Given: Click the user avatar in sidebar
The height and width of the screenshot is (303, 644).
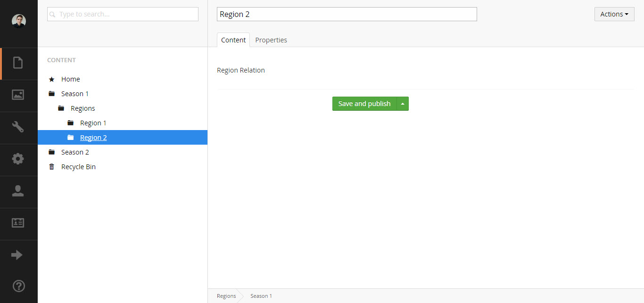Looking at the screenshot, I should coord(19,21).
